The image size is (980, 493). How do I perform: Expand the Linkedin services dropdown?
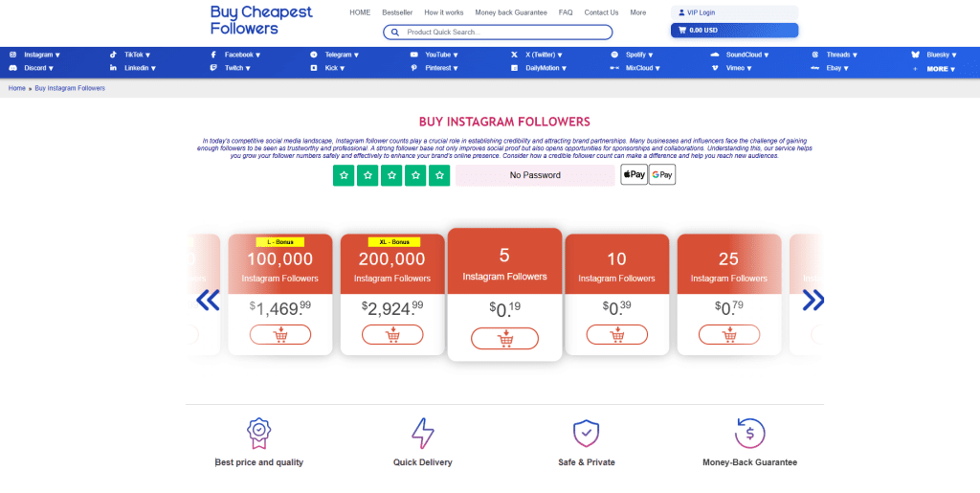(140, 68)
